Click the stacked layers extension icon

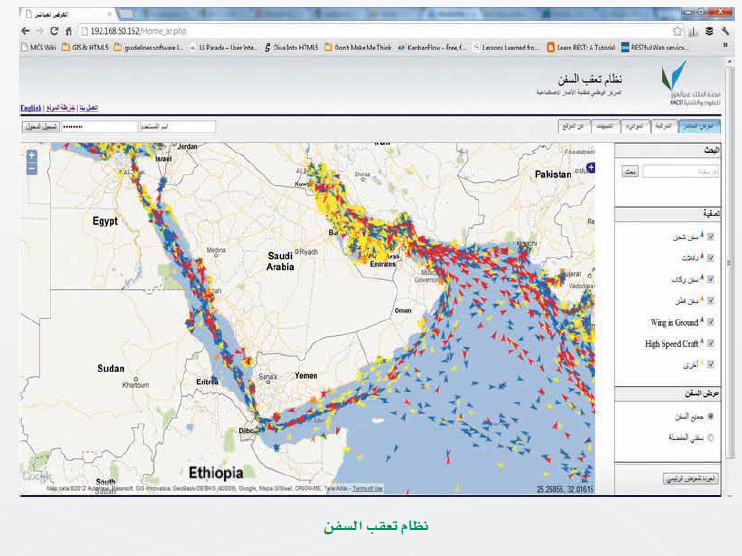click(x=709, y=31)
